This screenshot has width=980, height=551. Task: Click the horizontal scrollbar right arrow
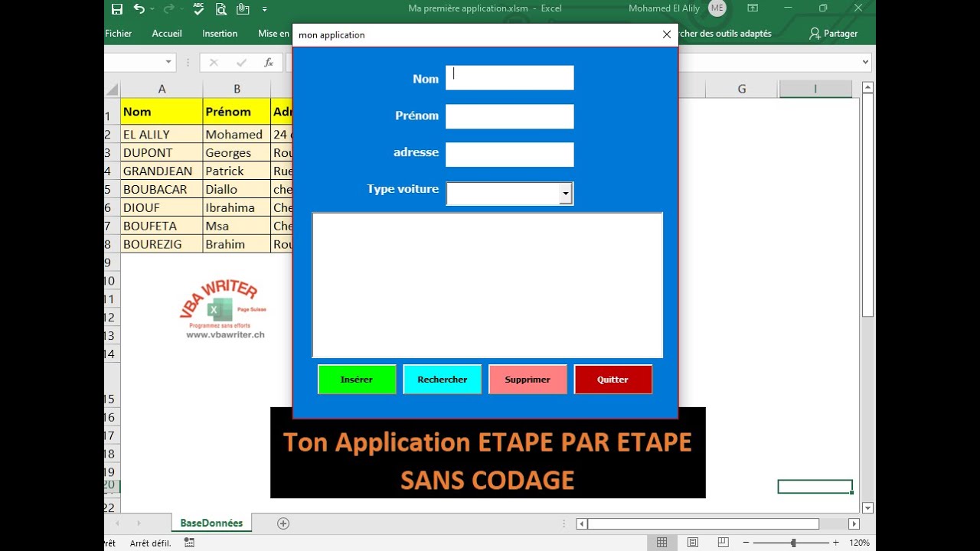(x=854, y=524)
